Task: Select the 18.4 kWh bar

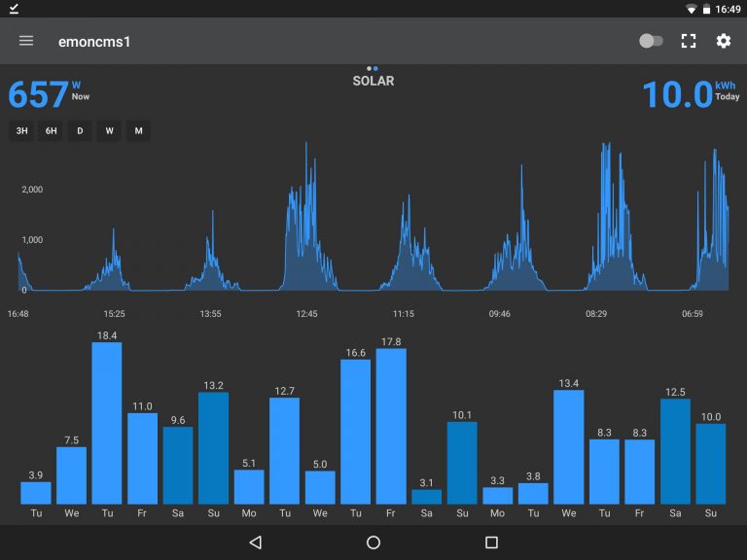Action: [107, 423]
